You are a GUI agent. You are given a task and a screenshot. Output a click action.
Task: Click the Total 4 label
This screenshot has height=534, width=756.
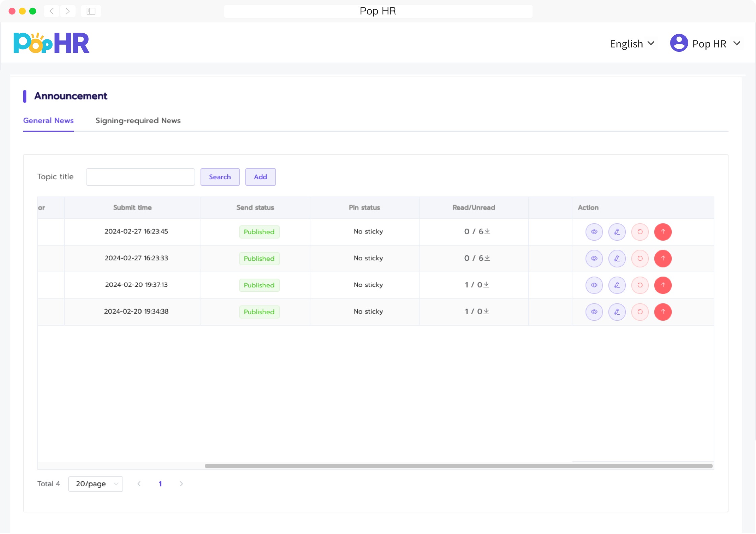pos(48,484)
